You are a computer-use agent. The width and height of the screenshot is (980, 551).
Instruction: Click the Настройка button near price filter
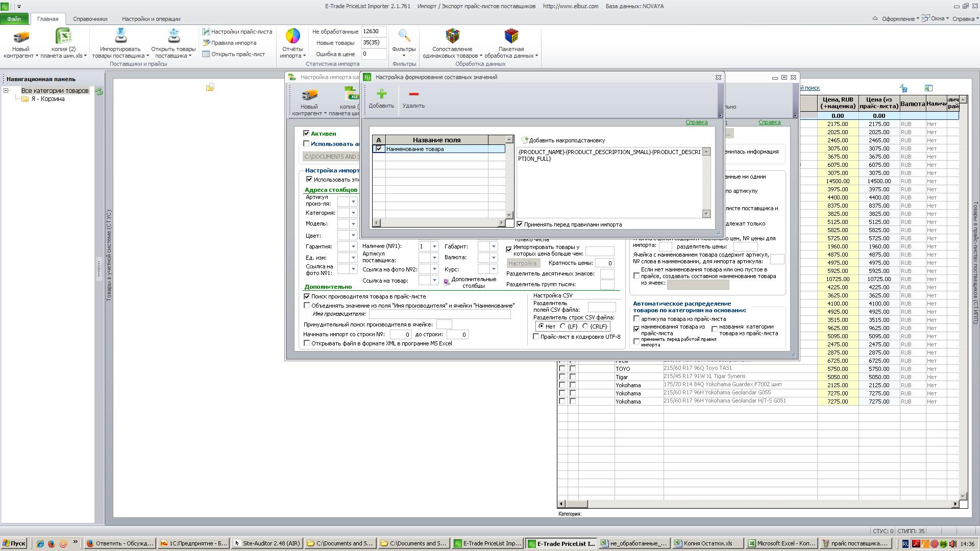pos(523,263)
